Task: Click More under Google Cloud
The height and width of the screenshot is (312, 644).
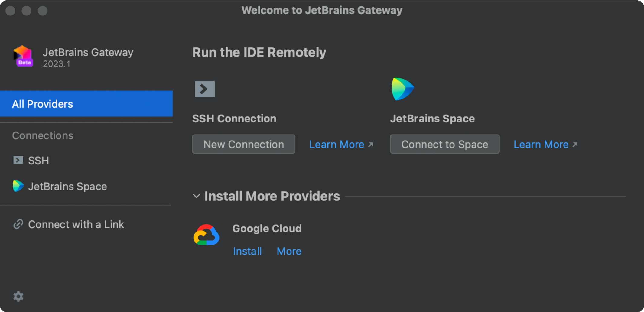Action: [289, 251]
